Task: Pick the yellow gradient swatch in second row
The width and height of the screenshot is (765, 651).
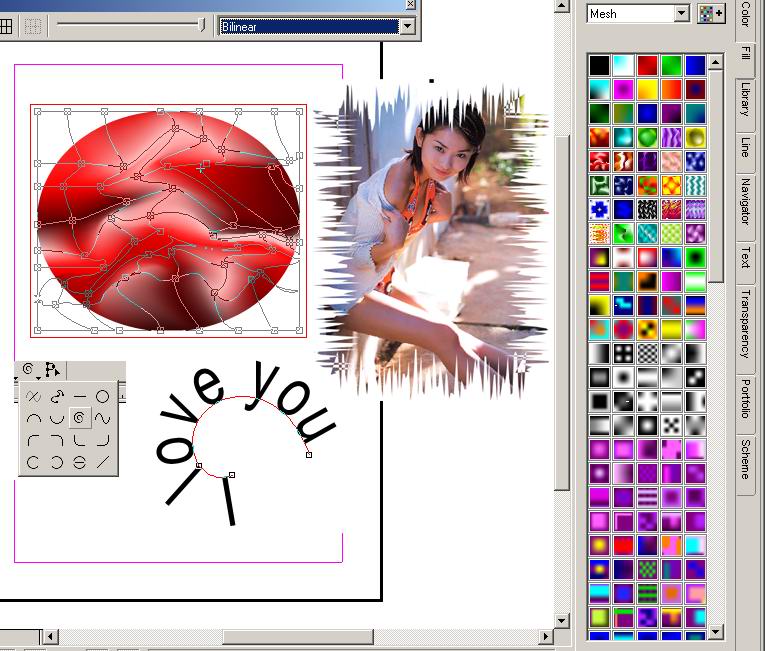Action: (x=647, y=89)
